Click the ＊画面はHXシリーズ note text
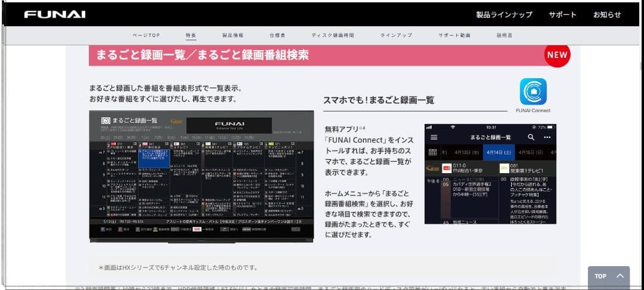The height and width of the screenshot is (290, 644). tap(178, 267)
